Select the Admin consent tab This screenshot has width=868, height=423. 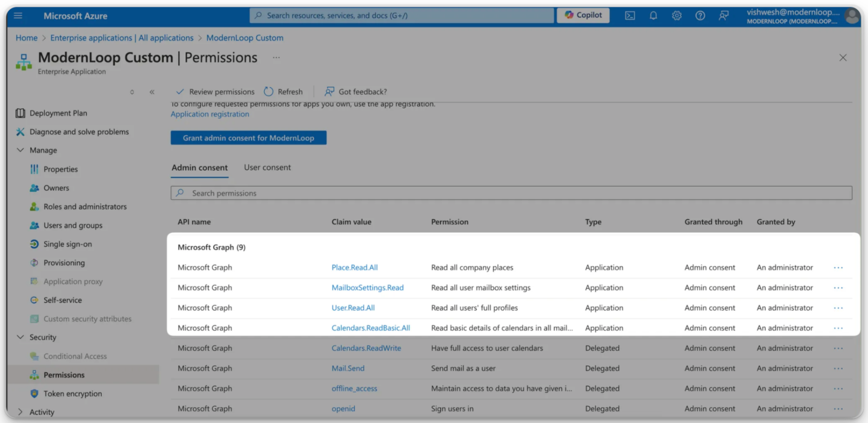[x=200, y=168]
